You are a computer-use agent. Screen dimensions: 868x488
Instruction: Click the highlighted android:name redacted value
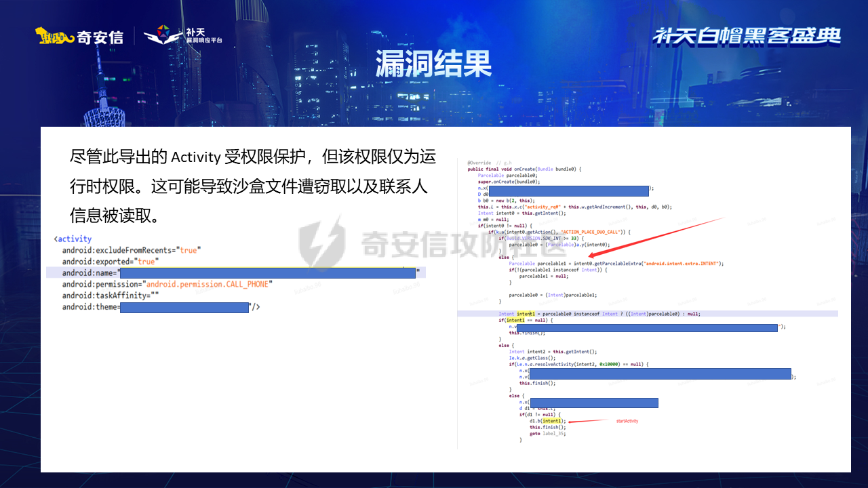coord(267,273)
